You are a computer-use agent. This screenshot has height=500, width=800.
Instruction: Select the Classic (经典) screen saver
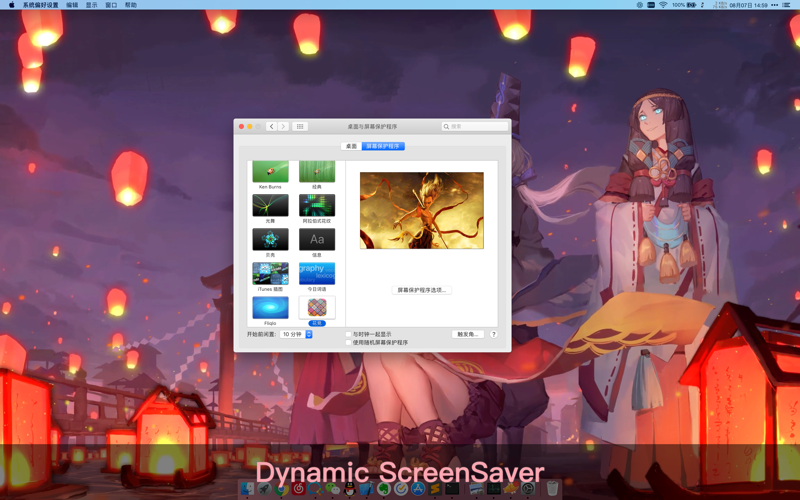tap(317, 171)
